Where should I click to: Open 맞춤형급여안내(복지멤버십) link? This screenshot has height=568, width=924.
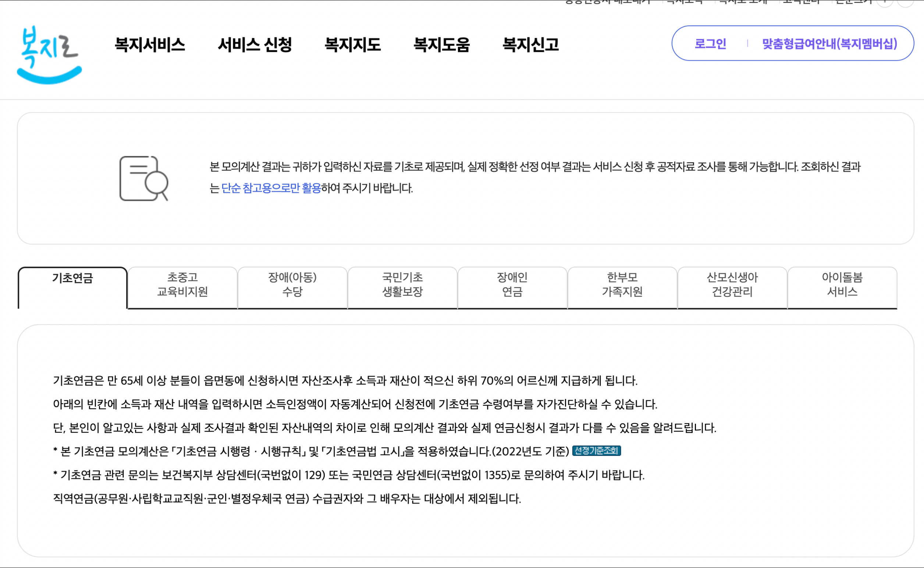pyautogui.click(x=829, y=43)
